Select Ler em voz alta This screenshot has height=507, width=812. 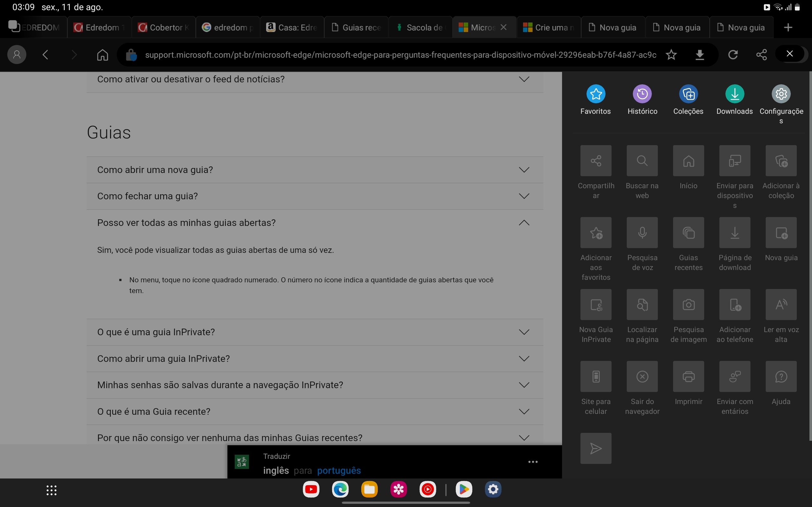tap(781, 305)
